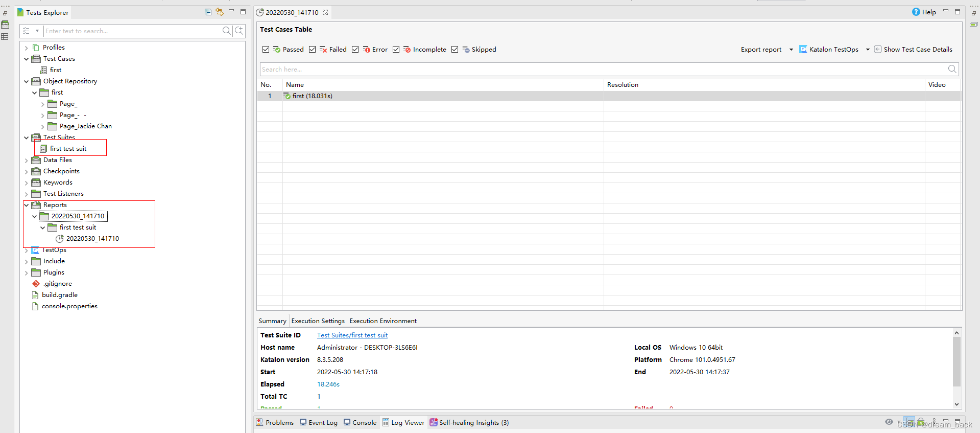
Task: Toggle the Skipped filter checkbox
Action: pyautogui.click(x=455, y=50)
